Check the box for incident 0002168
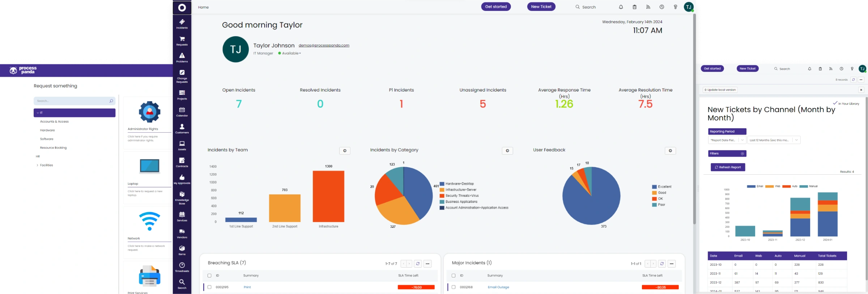 (x=454, y=287)
